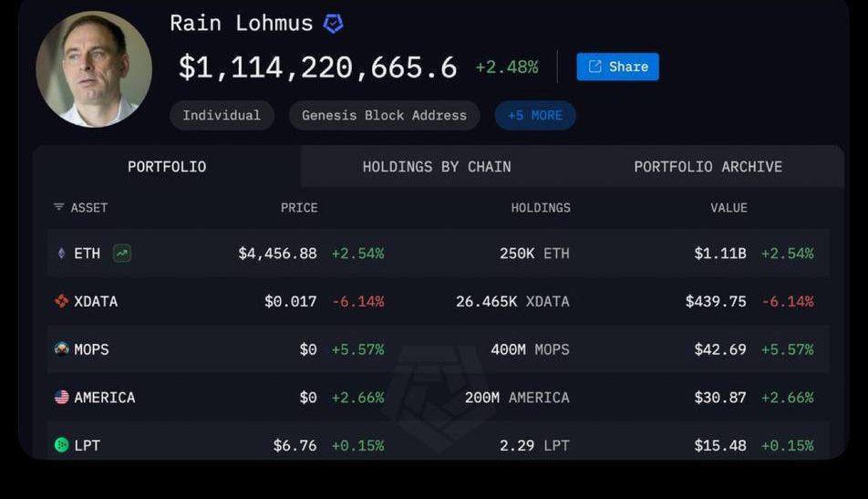Viewport: 868px width, 499px height.
Task: Click the XDATA token icon
Action: click(x=62, y=301)
